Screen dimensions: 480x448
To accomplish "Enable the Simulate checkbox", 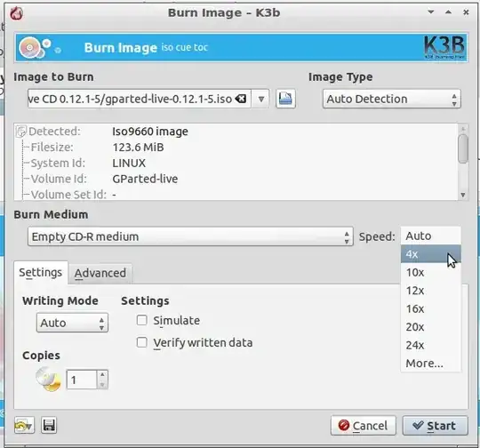I will pos(141,320).
